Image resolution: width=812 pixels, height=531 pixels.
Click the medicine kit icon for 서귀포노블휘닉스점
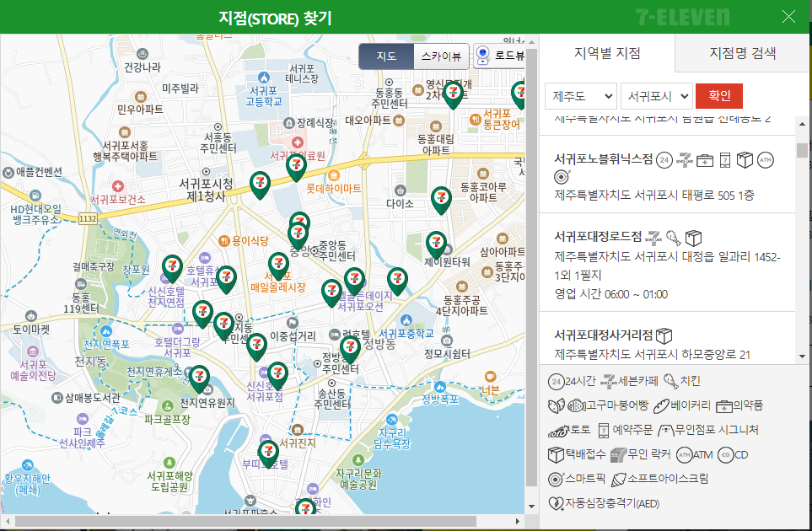click(705, 160)
